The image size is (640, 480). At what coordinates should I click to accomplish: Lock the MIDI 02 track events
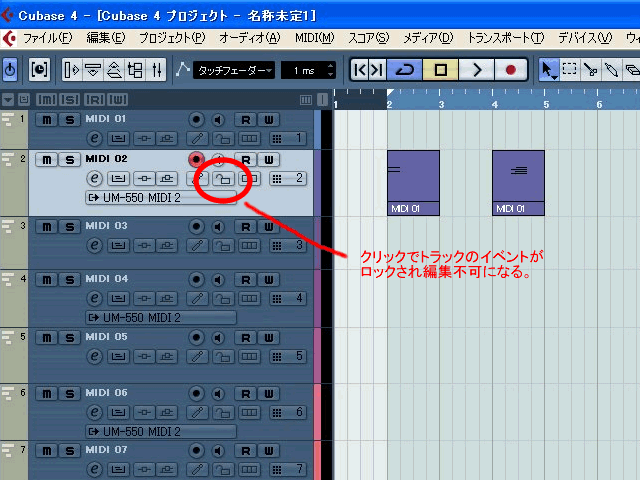pos(223,178)
